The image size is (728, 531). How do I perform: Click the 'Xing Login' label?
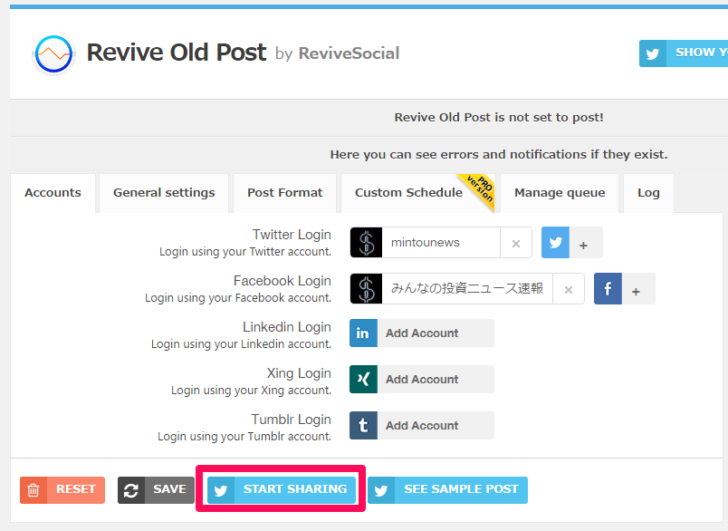pyautogui.click(x=299, y=373)
